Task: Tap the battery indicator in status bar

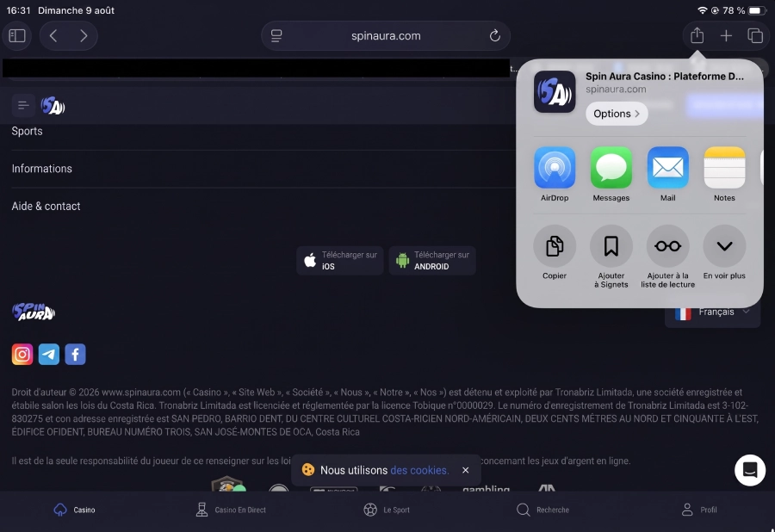Action: pos(757,10)
